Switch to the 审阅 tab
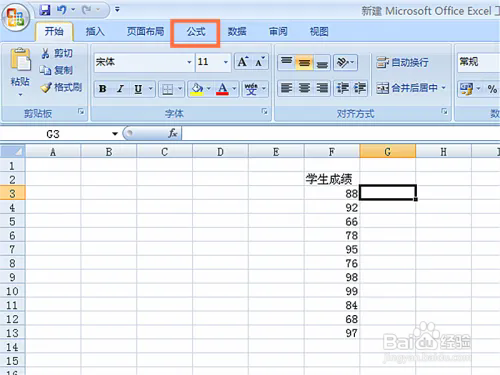The height and width of the screenshot is (375, 500). 278,32
